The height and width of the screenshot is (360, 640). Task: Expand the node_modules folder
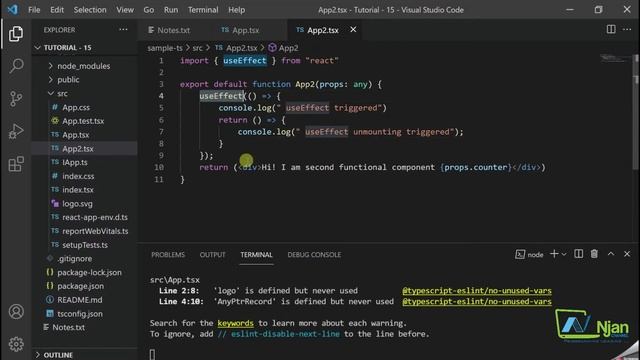coord(84,66)
